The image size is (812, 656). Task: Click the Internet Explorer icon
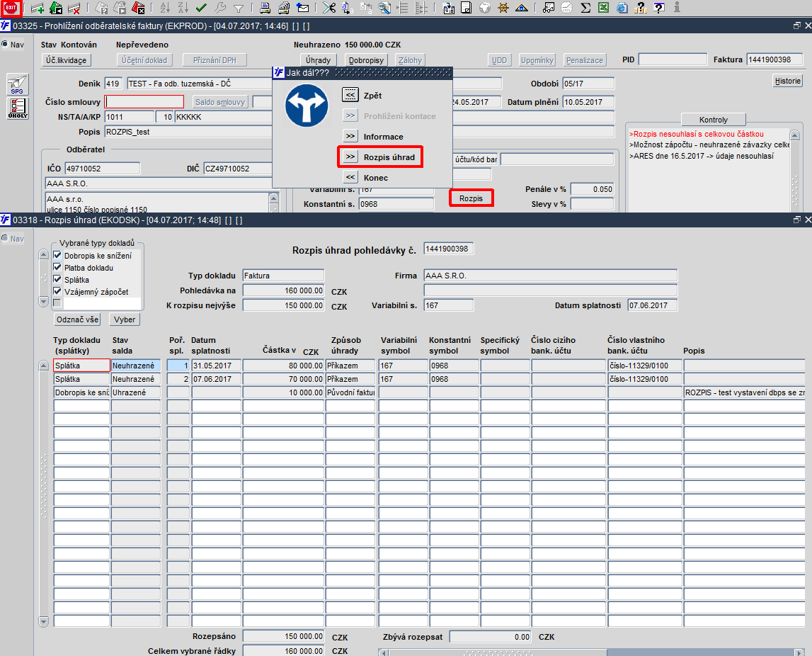coord(622,8)
